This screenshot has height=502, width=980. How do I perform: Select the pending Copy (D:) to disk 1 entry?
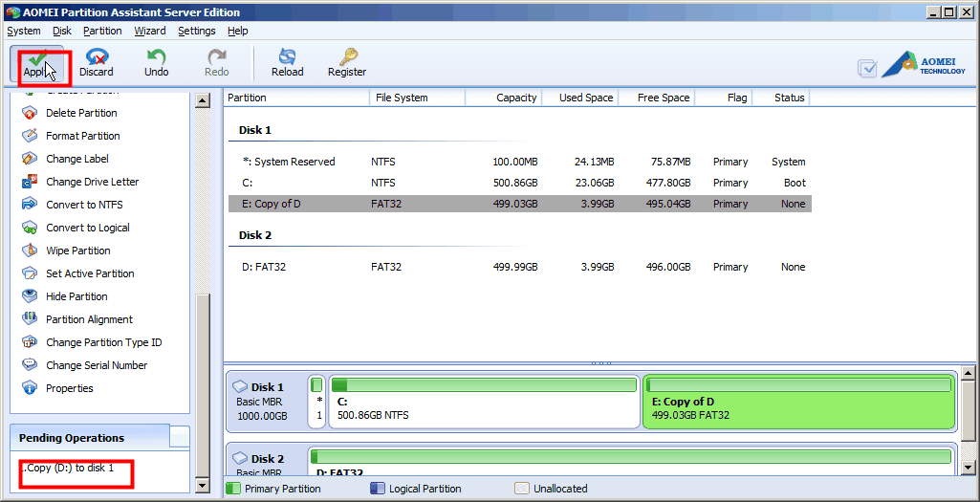pos(68,468)
